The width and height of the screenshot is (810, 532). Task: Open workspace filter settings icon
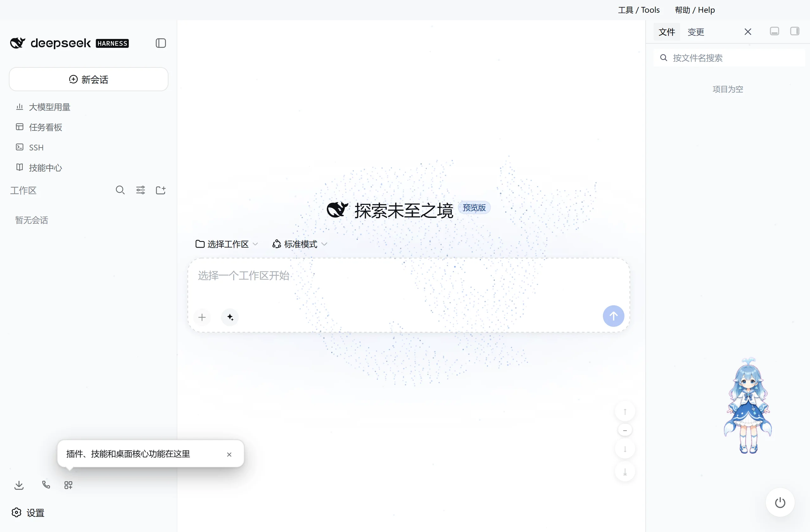pyautogui.click(x=141, y=190)
